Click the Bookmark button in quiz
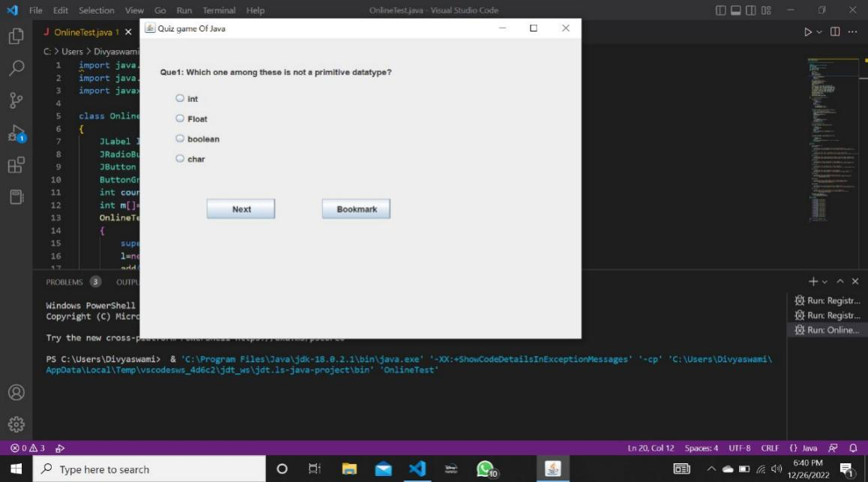The width and height of the screenshot is (868, 482). point(356,209)
